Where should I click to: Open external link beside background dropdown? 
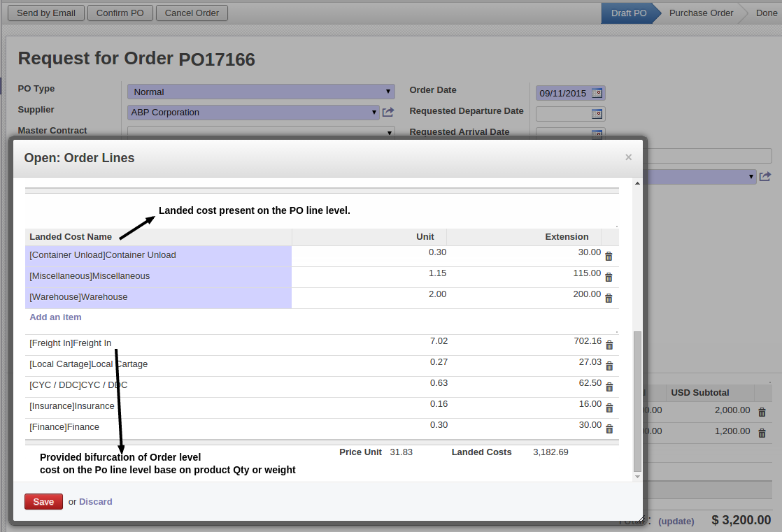765,176
